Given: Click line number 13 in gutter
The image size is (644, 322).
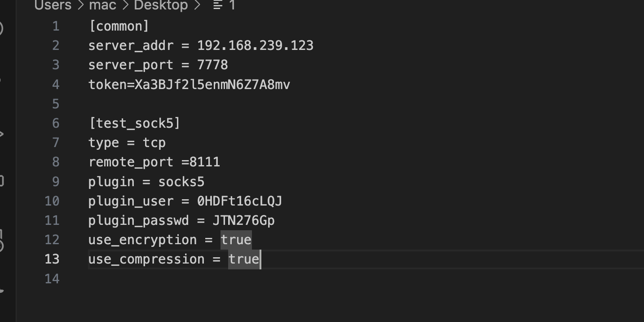Looking at the screenshot, I should (52, 259).
